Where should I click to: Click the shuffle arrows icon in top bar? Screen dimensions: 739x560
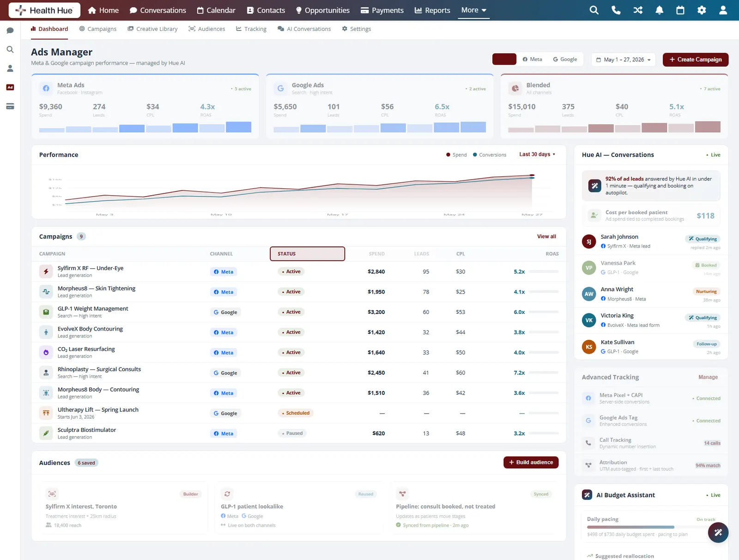pyautogui.click(x=638, y=10)
